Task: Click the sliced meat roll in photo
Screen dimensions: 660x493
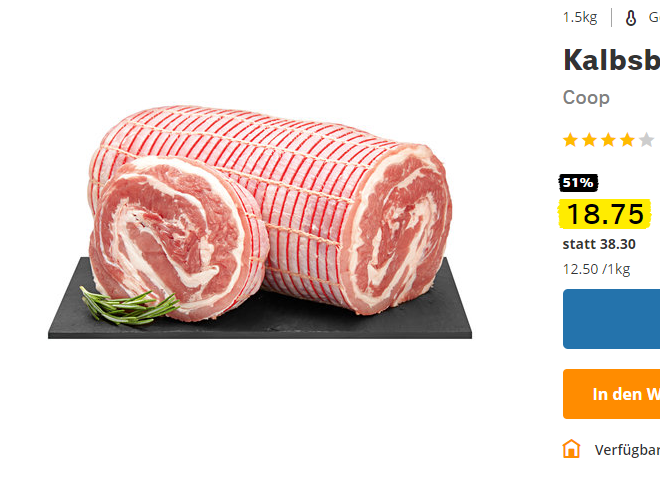Action: tap(179, 239)
